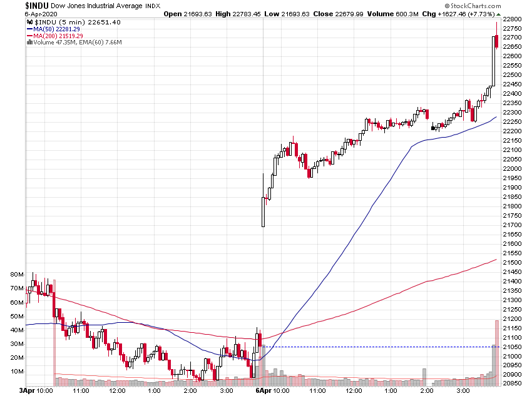
Task: Click the 22800 price axis label
Action: (x=513, y=19)
